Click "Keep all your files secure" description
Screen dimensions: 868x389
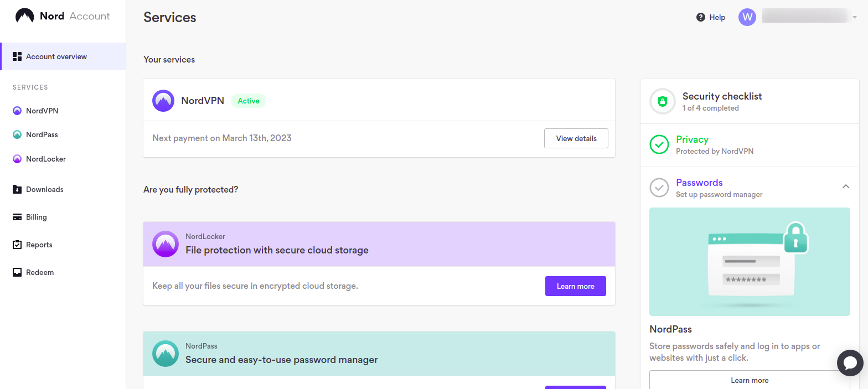[x=255, y=286]
